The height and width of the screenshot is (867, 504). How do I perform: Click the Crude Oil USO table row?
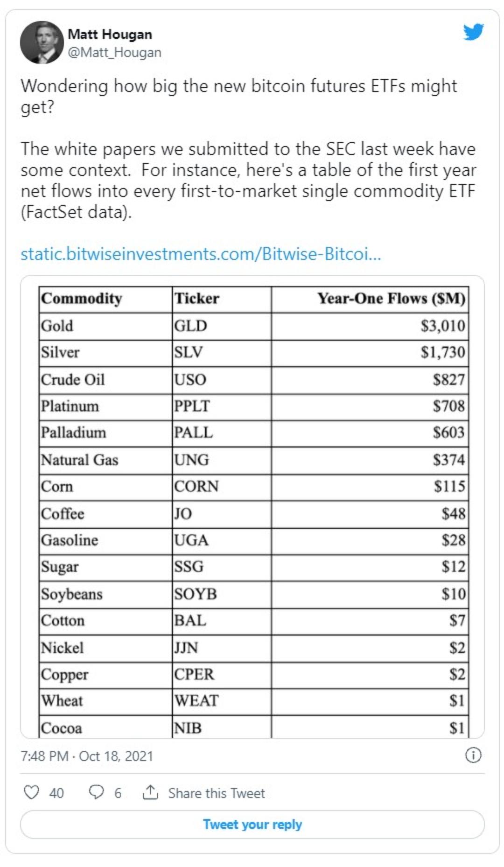point(253,379)
